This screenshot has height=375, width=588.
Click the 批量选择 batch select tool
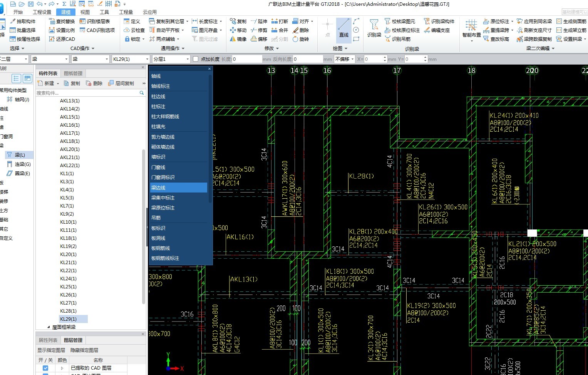click(23, 30)
